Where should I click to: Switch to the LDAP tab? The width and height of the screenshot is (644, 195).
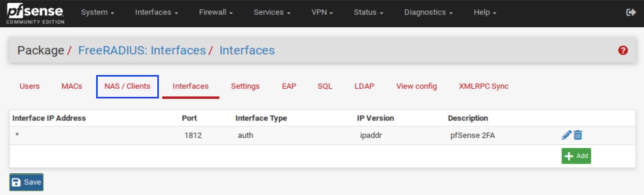364,86
